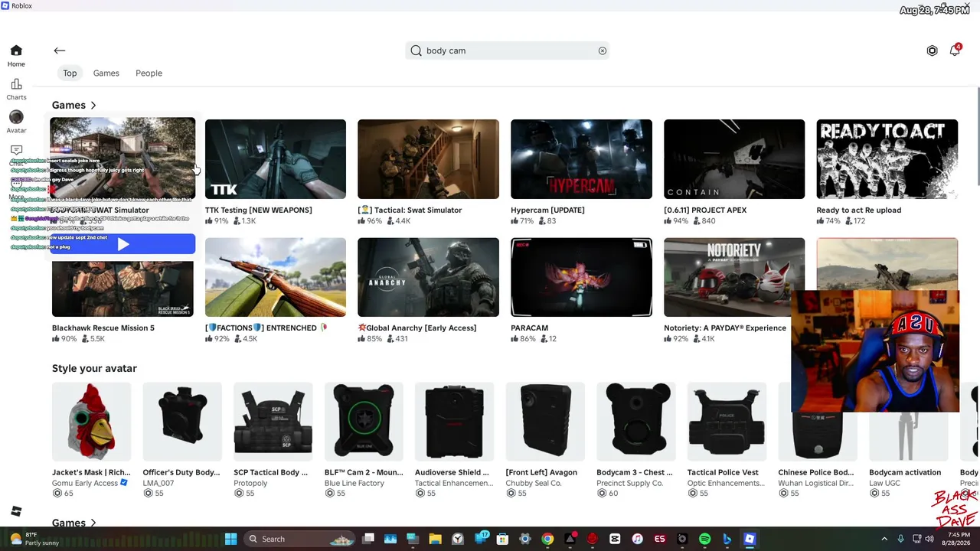Open the 'Style your avatar' heading
This screenshot has width=980, height=551.
(94, 368)
